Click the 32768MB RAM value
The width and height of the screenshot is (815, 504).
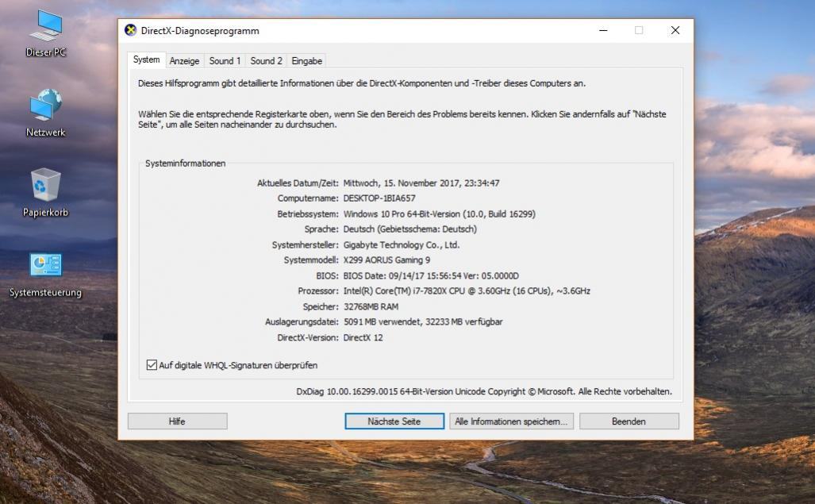point(371,306)
